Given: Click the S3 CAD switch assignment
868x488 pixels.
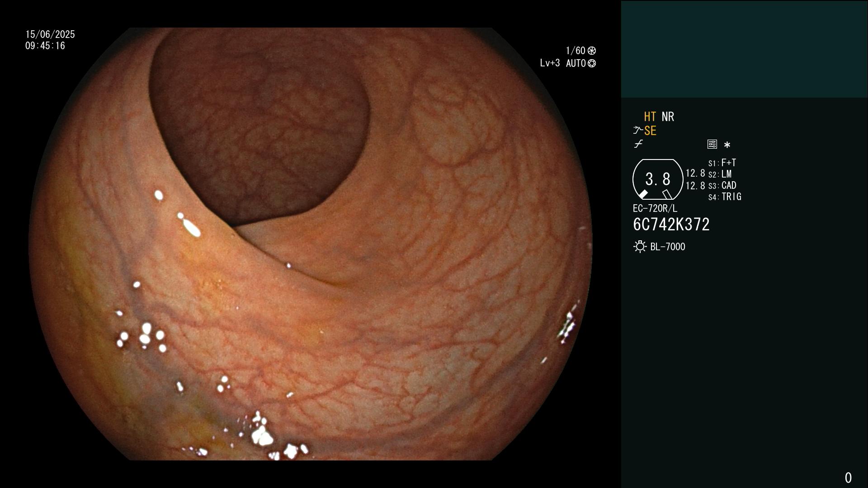Looking at the screenshot, I should point(722,185).
